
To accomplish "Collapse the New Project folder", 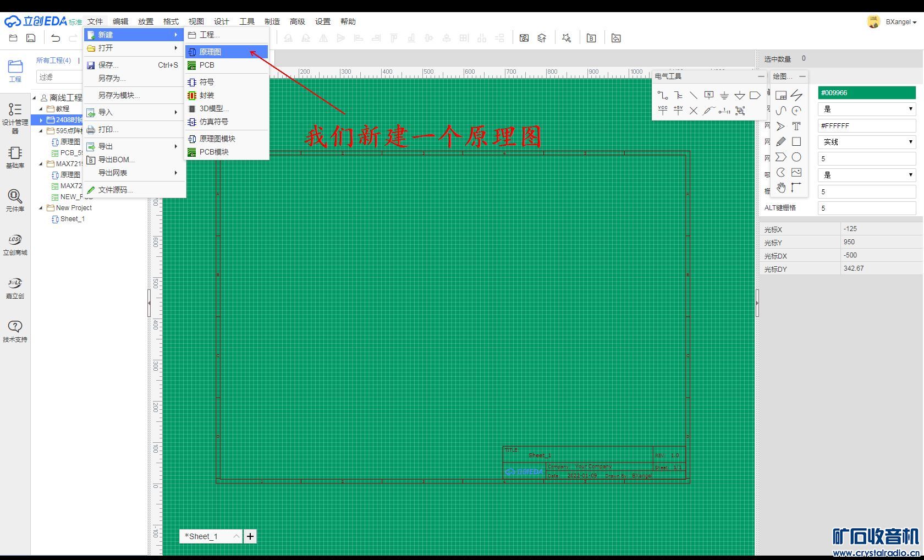I will coord(41,208).
